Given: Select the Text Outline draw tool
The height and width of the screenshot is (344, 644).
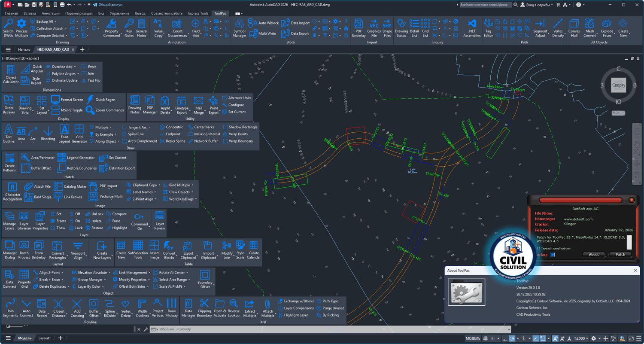Looking at the screenshot, I should 9,134.
